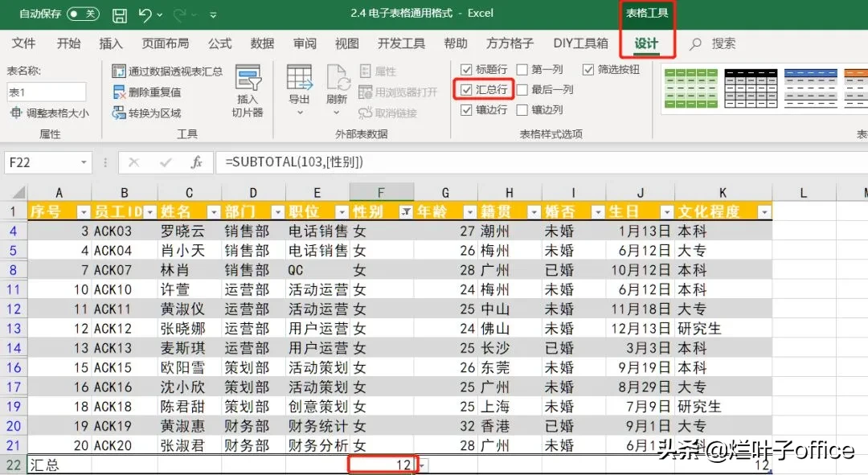Screen dimensions: 868x475
Task: Open the 部门 column filter dropdown
Action: (x=278, y=212)
